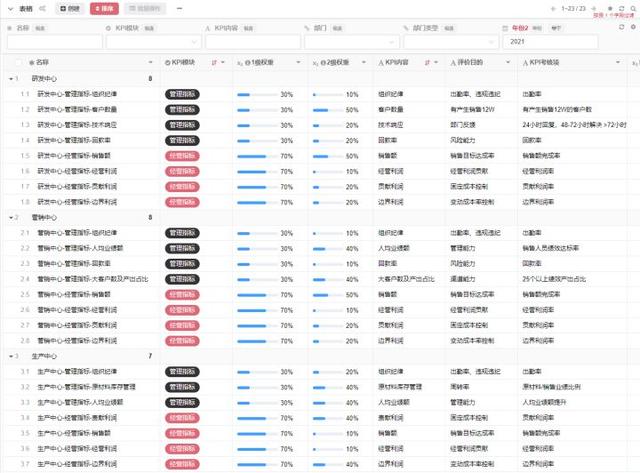Click the 创建 button with plus icon
The height and width of the screenshot is (473, 640).
point(70,9)
